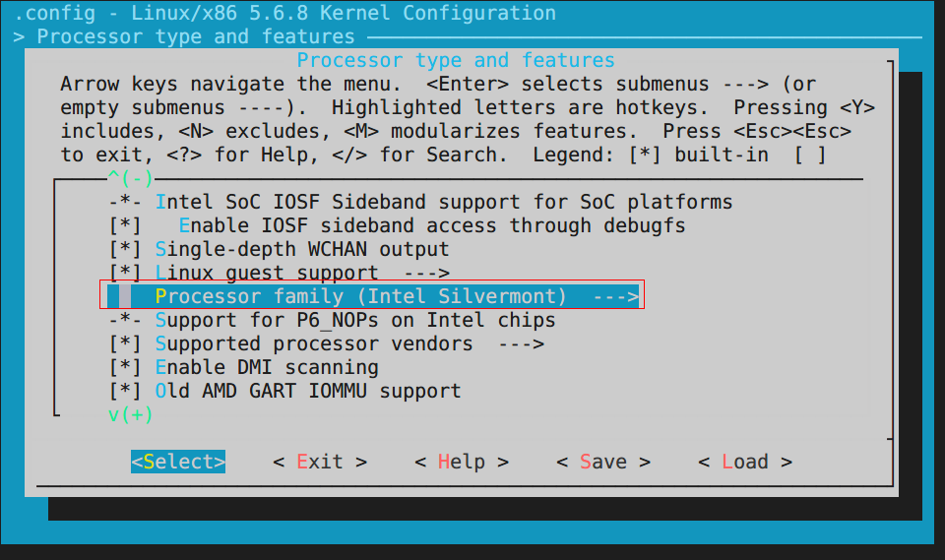The image size is (945, 560).
Task: Click the Load button
Action: (x=744, y=462)
